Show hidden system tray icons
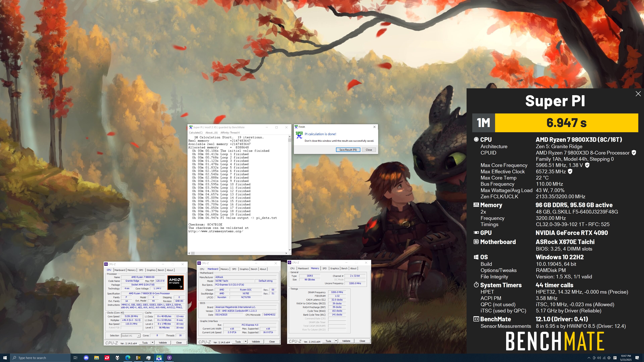This screenshot has height=362, width=644. point(589,358)
